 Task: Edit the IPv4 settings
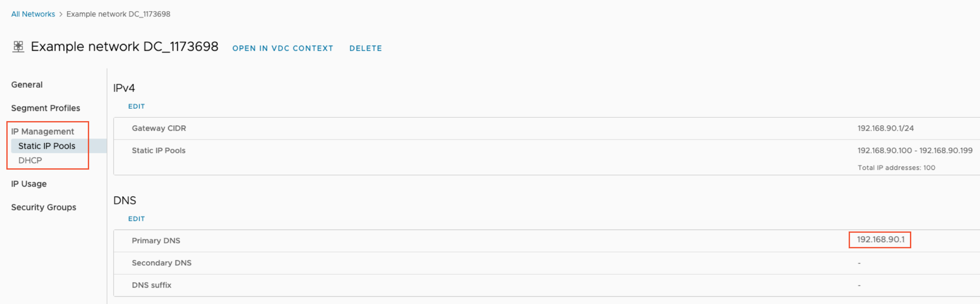(136, 107)
